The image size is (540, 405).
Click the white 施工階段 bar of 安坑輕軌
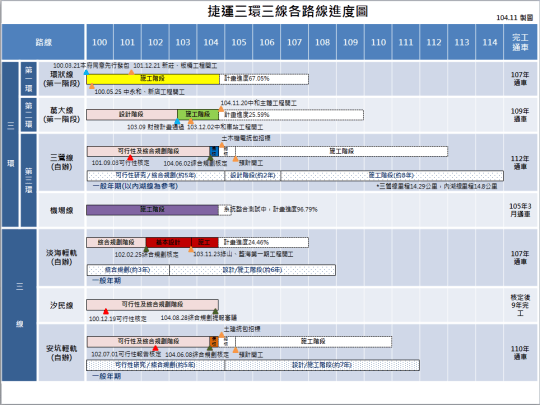(313, 342)
